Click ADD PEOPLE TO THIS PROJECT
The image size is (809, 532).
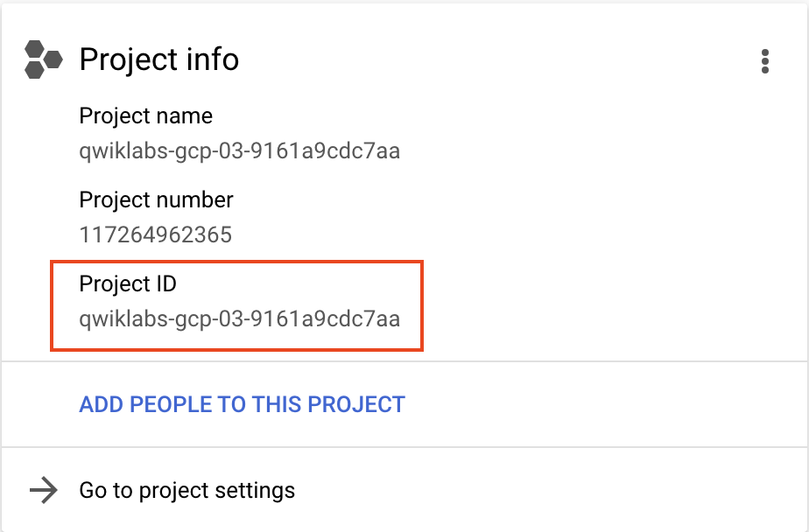(x=242, y=404)
